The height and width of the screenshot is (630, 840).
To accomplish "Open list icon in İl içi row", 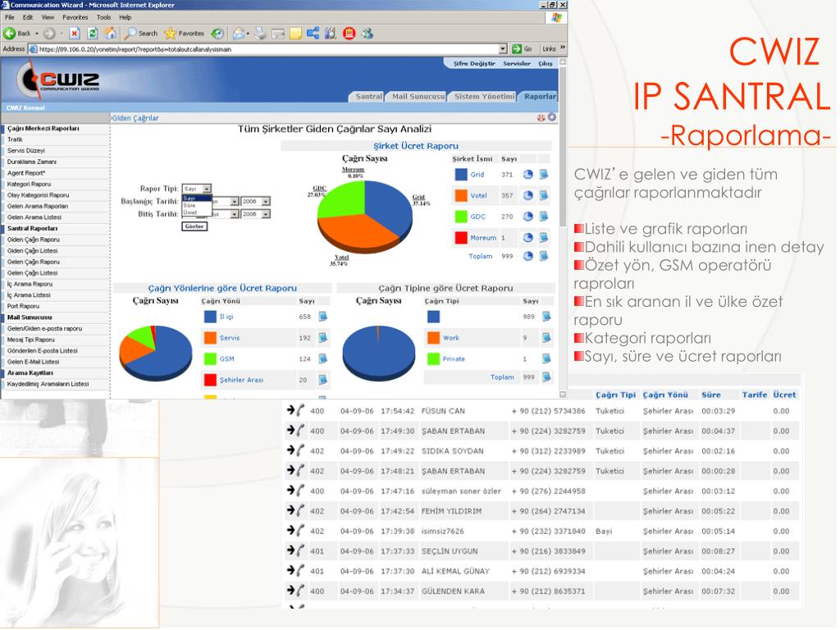I will tap(323, 316).
